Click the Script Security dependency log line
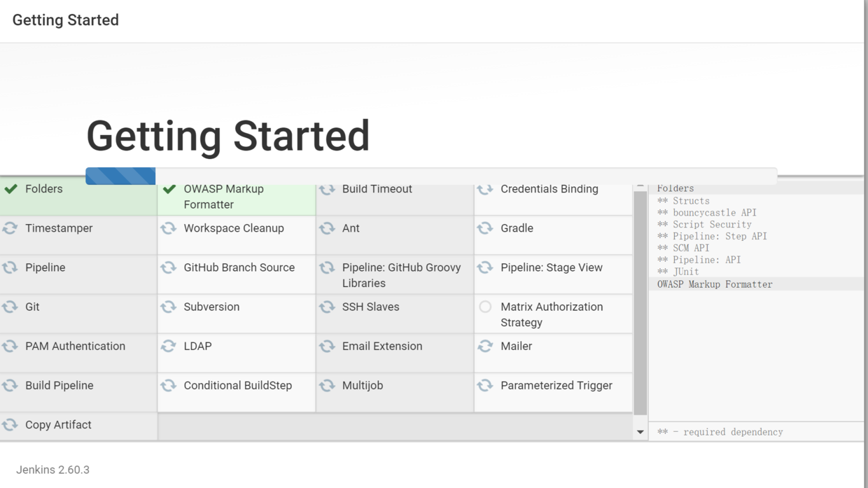Viewport: 868px width, 488px height. click(x=712, y=224)
